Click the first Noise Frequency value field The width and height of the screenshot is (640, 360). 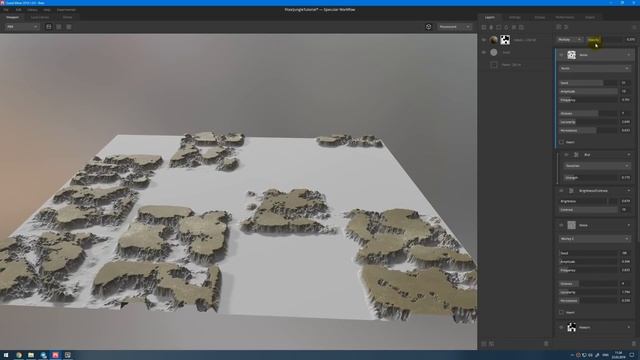[x=625, y=100]
